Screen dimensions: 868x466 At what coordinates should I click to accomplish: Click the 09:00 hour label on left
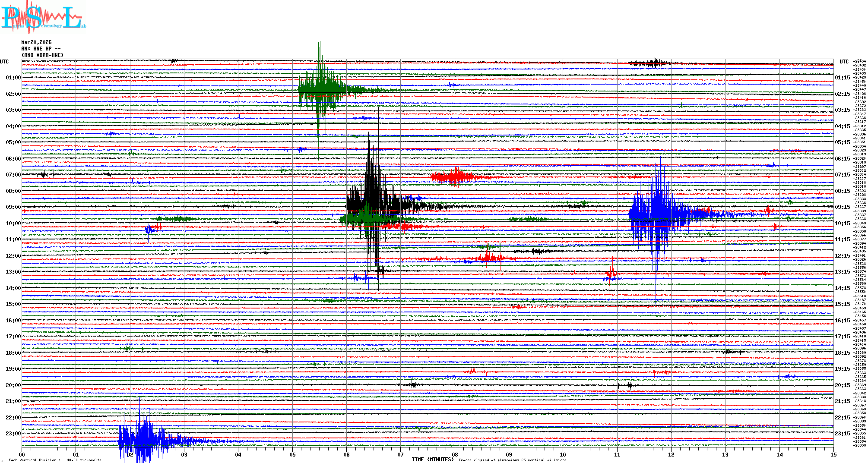coord(13,207)
